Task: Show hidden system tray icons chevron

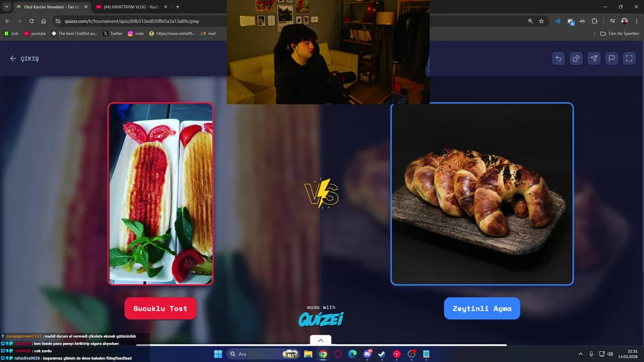Action: (580, 354)
